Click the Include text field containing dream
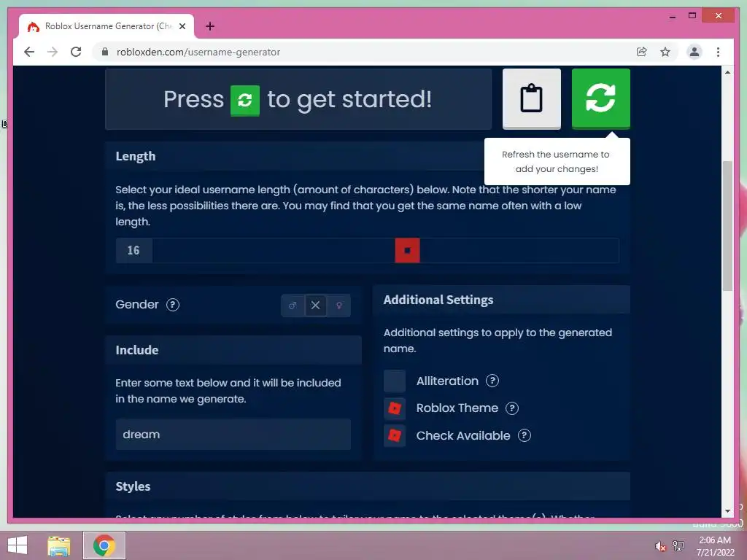The height and width of the screenshot is (560, 747). (233, 435)
